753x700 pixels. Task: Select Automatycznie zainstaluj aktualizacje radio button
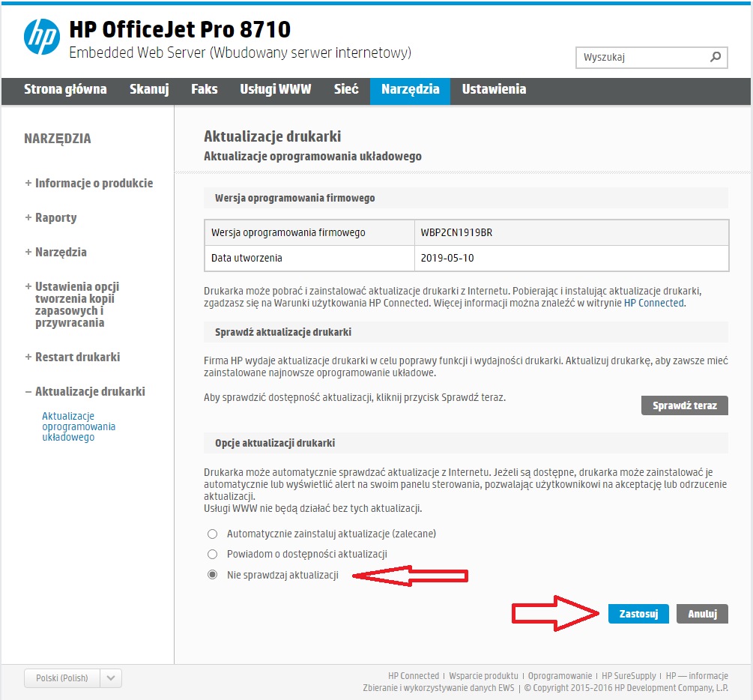tap(212, 534)
